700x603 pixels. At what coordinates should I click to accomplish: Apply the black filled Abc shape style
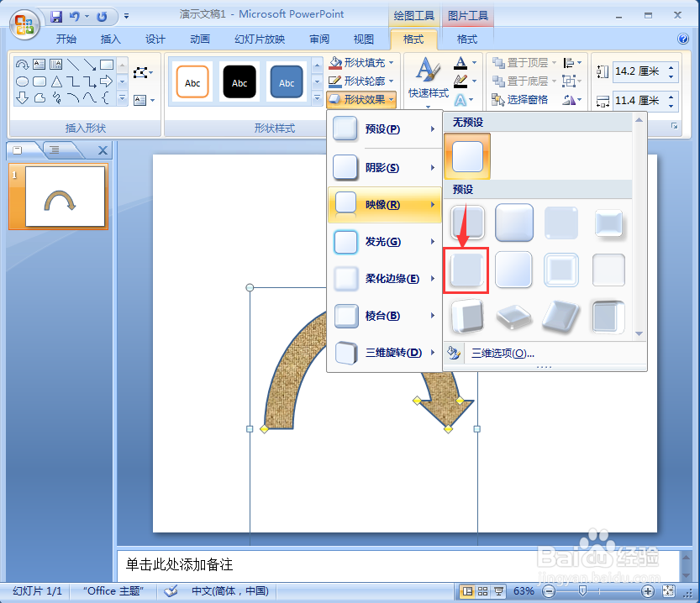239,82
